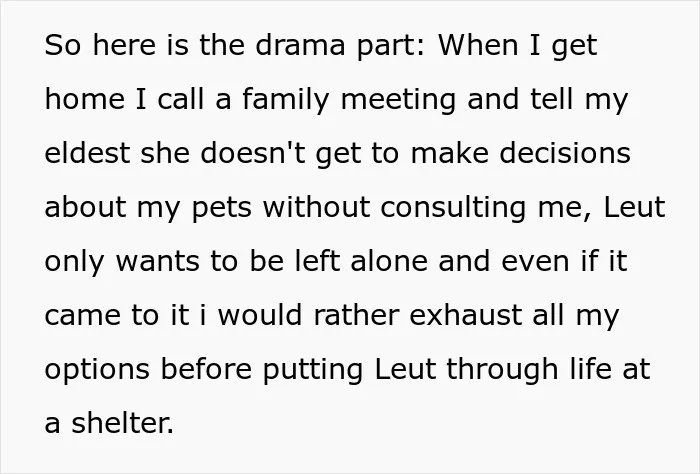Click the word "shelter." on last line
The width and height of the screenshot is (700, 474).
(x=123, y=423)
